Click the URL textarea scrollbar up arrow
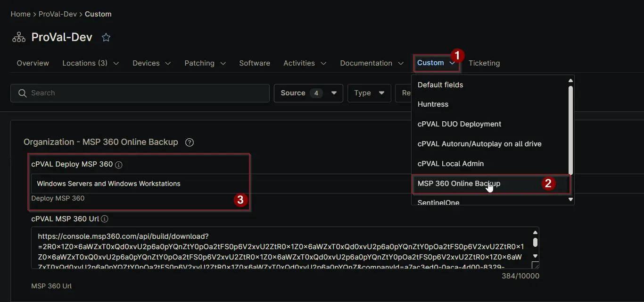Screen dimensions: 644x302 [535, 232]
